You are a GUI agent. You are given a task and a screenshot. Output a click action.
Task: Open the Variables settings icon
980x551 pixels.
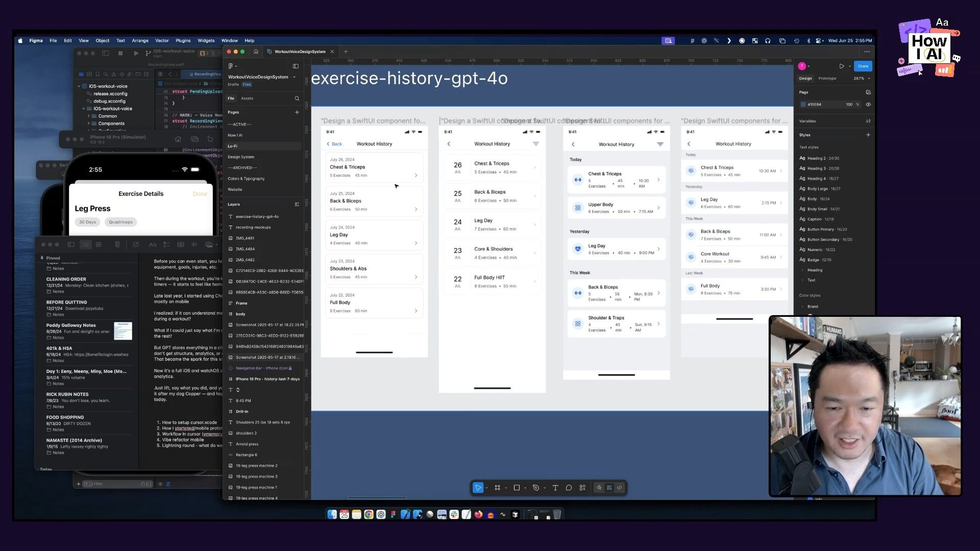tap(868, 121)
